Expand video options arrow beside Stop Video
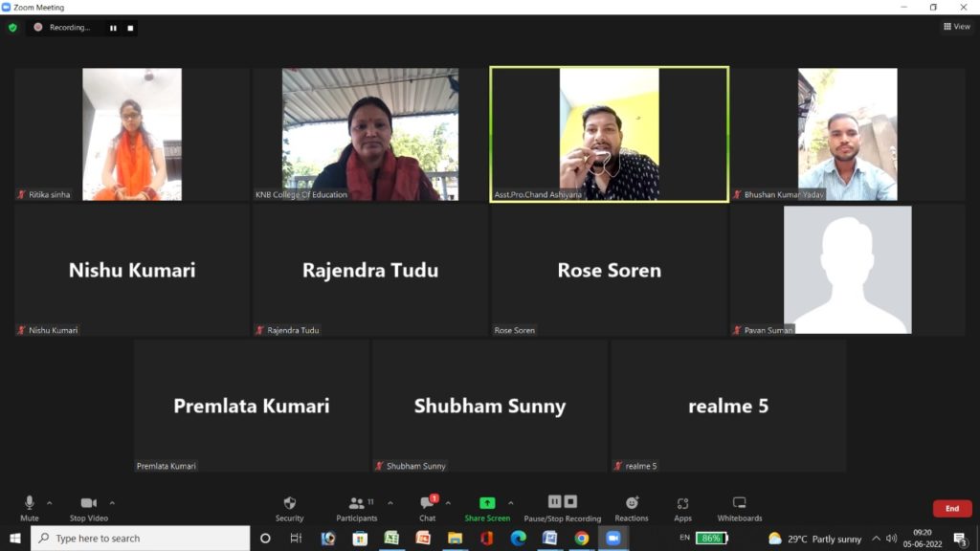Screen dimensions: 980x551 click(112, 502)
